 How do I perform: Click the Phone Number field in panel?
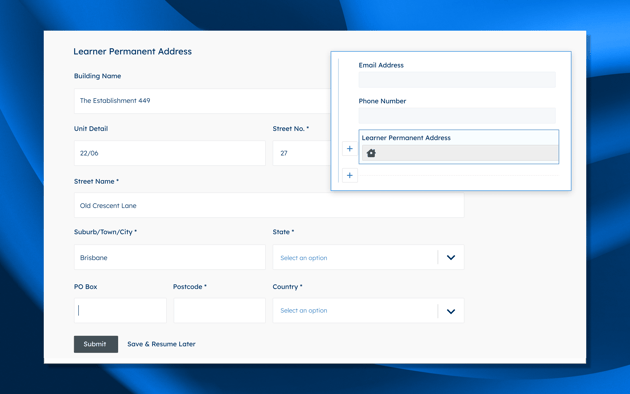coord(457,116)
